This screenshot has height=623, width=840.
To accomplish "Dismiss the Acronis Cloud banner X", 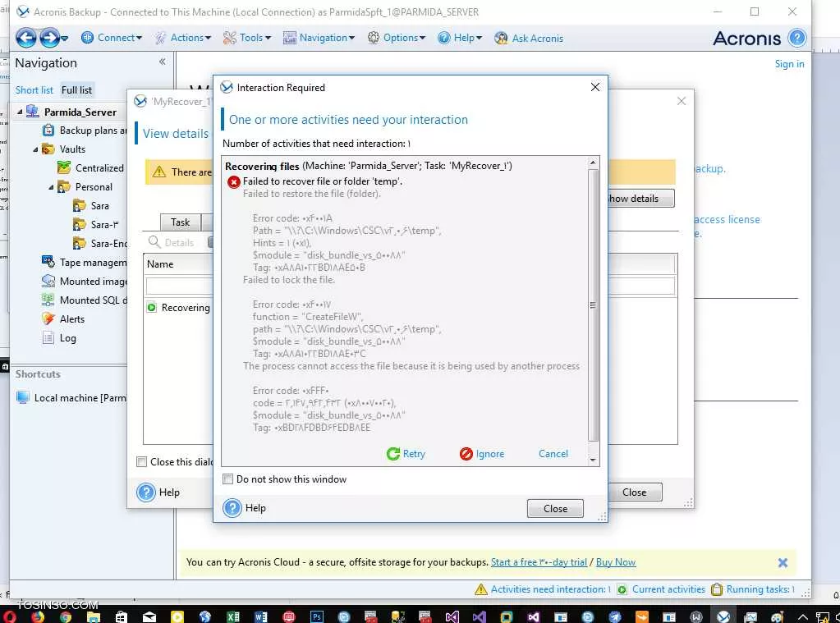I will pyautogui.click(x=783, y=562).
